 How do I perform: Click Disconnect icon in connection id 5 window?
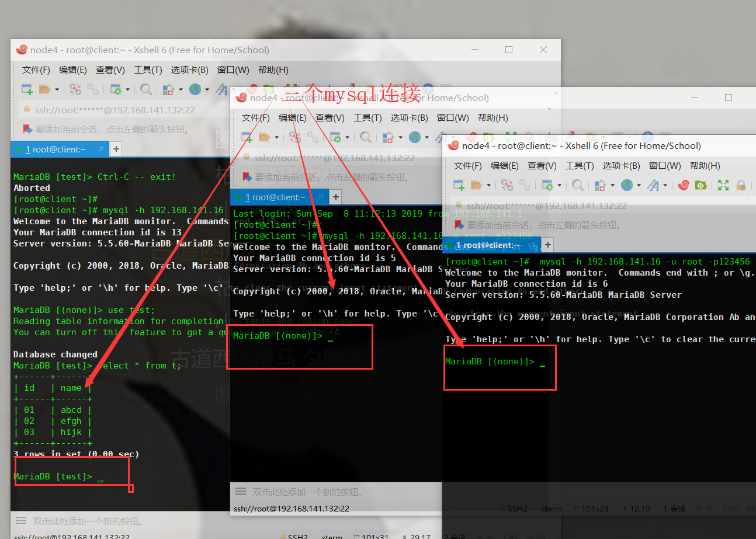[295, 137]
